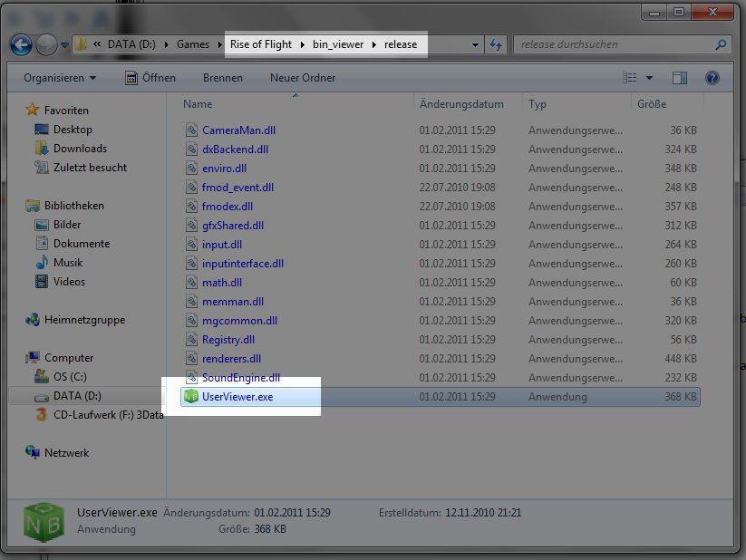Click the blue Help question mark icon
The height and width of the screenshot is (560, 746).
712,78
